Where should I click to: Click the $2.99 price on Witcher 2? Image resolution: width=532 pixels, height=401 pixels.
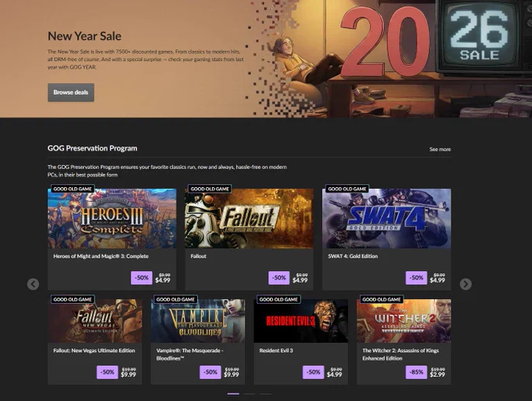437,374
